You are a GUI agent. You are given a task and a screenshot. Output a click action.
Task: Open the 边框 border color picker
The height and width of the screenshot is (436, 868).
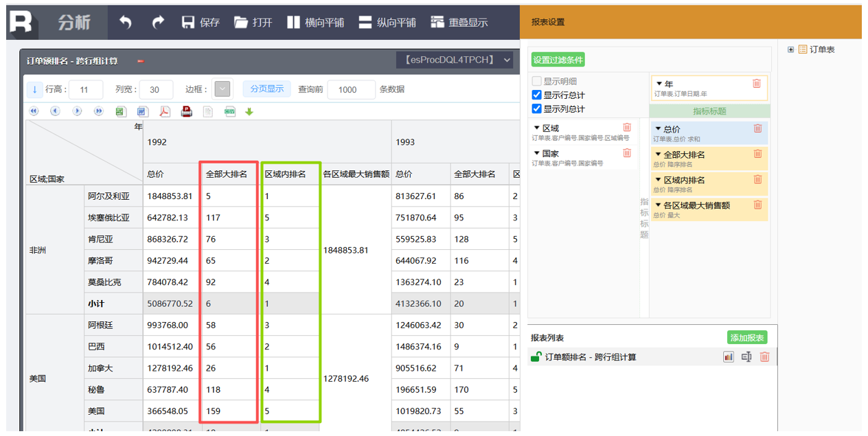[222, 89]
